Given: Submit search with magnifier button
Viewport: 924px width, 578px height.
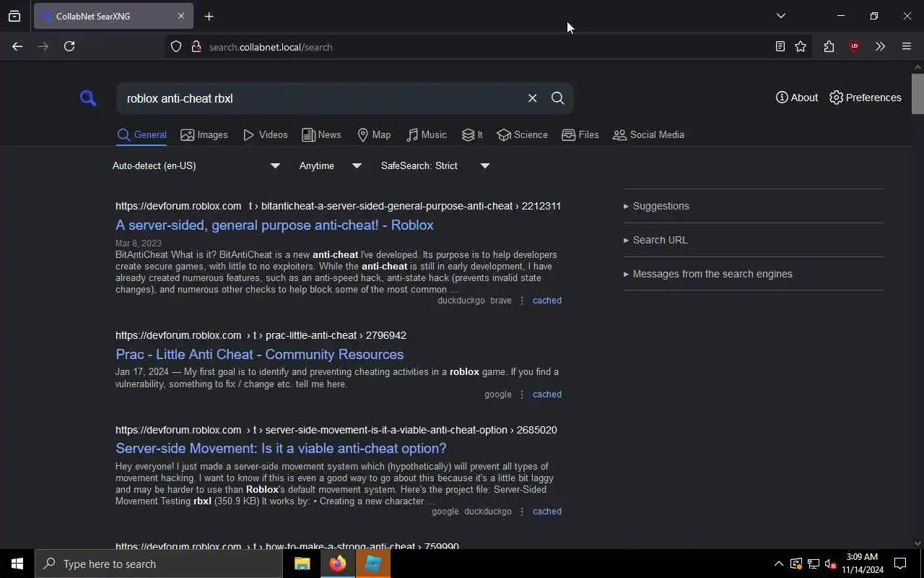Looking at the screenshot, I should point(557,98).
